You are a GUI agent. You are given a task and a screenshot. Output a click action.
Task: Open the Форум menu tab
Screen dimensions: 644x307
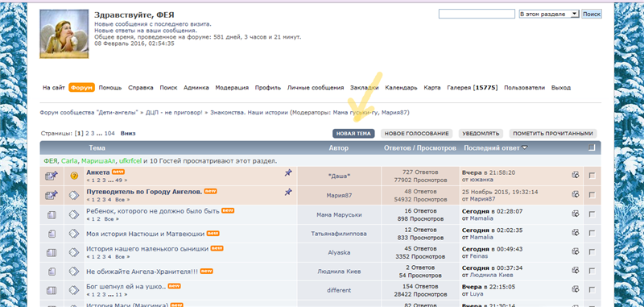click(x=82, y=88)
